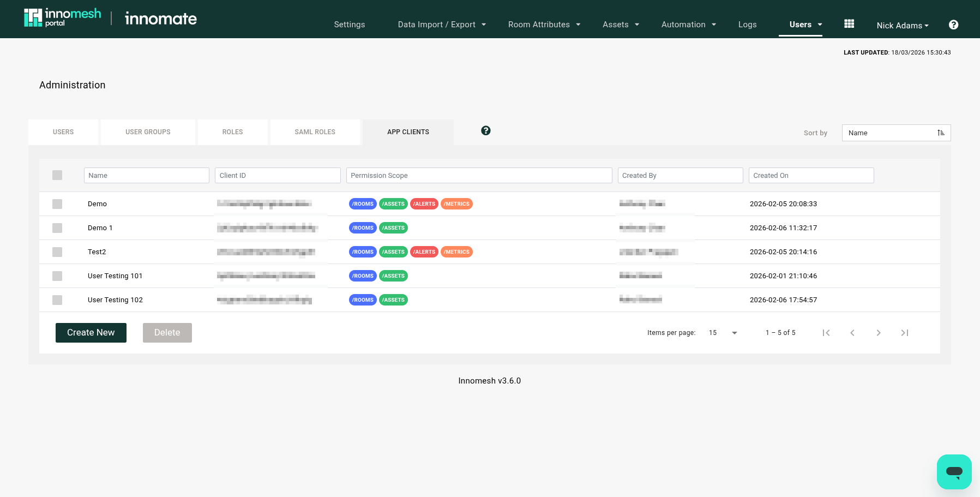Click the help icon beside App Clients tab
This screenshot has width=980, height=497.
(485, 130)
